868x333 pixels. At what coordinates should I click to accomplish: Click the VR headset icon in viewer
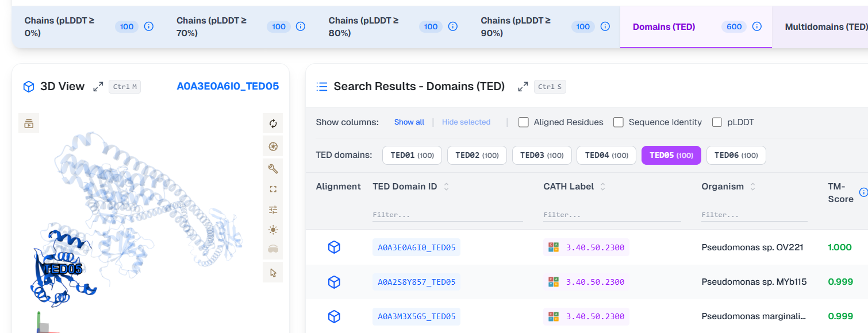tap(273, 250)
